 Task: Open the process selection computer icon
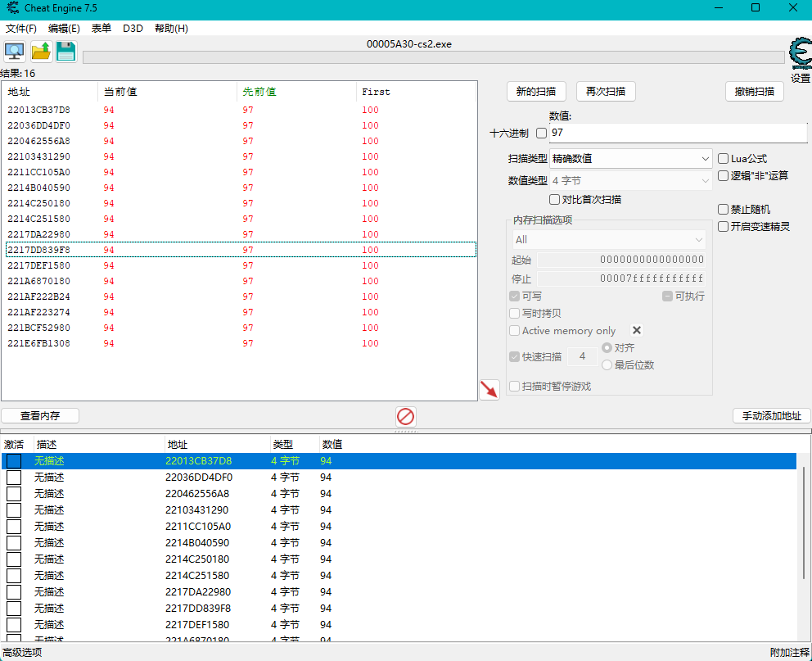point(15,52)
